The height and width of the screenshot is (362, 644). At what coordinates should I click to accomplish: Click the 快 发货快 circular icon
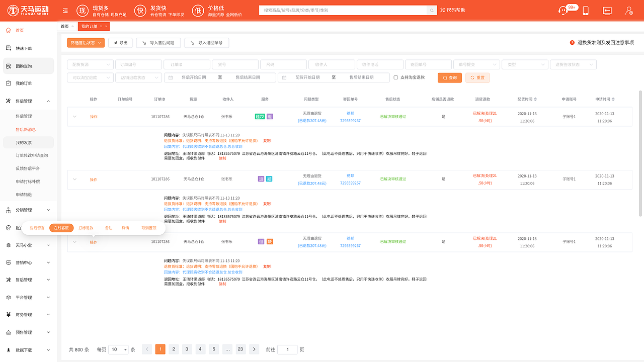[x=140, y=10]
